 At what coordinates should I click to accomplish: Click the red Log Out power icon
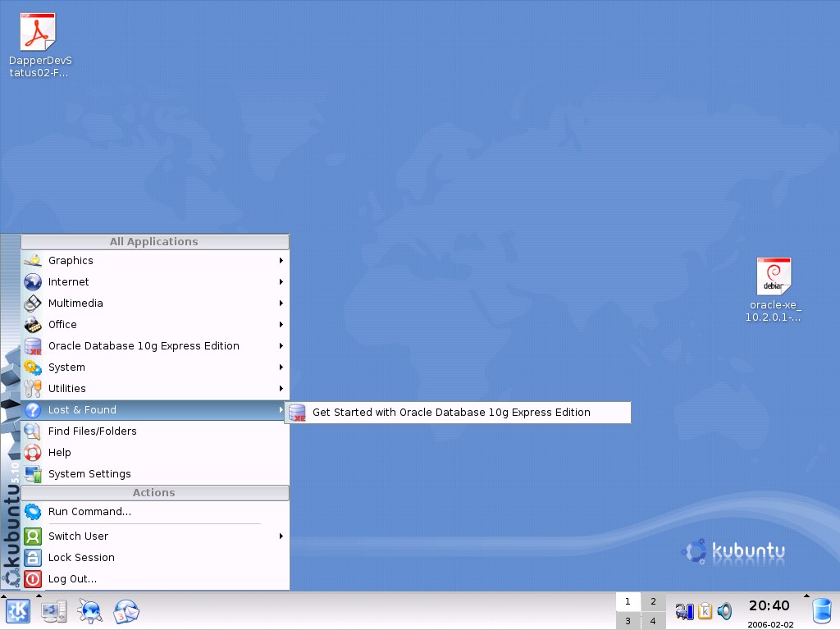click(33, 579)
